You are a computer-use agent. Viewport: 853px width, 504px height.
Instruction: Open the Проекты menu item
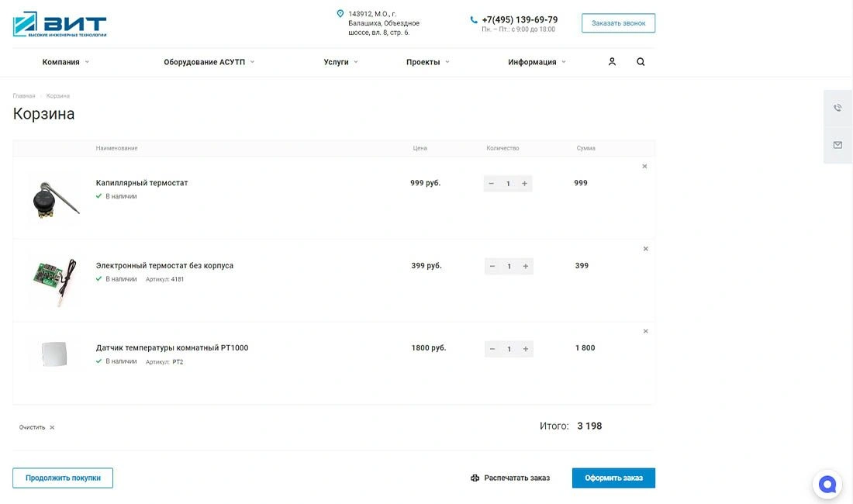(x=427, y=62)
